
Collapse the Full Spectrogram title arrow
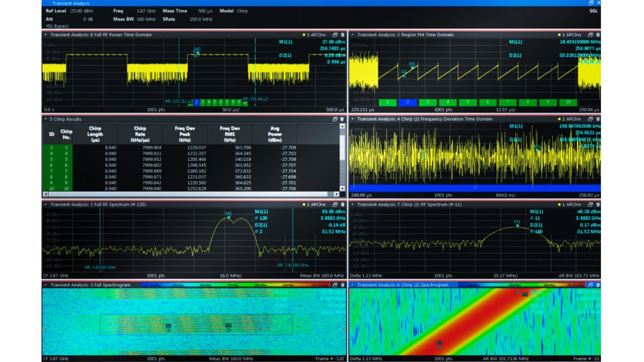[x=46, y=285]
